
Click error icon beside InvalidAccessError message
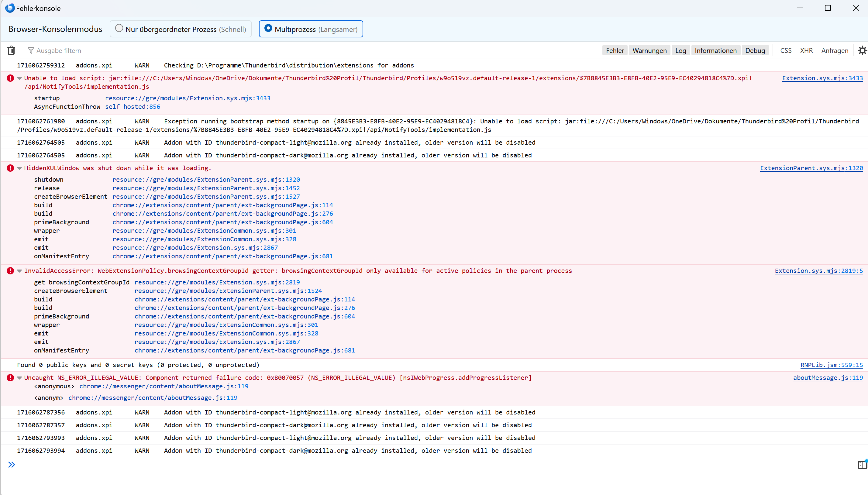coord(11,271)
